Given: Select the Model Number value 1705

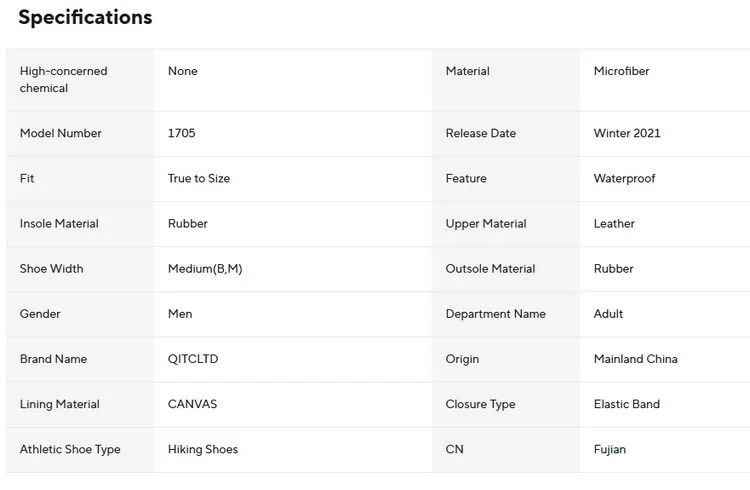Looking at the screenshot, I should point(183,133).
